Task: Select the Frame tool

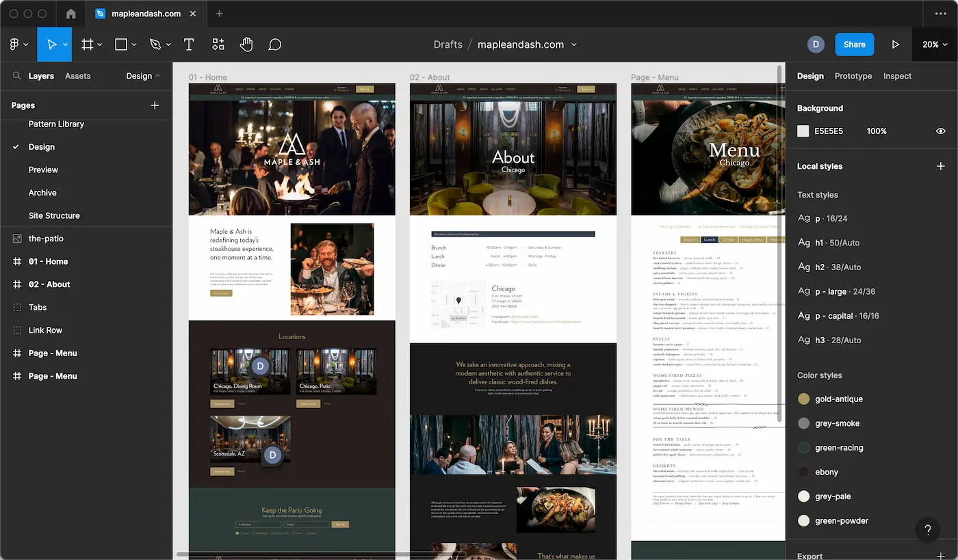Action: point(88,44)
